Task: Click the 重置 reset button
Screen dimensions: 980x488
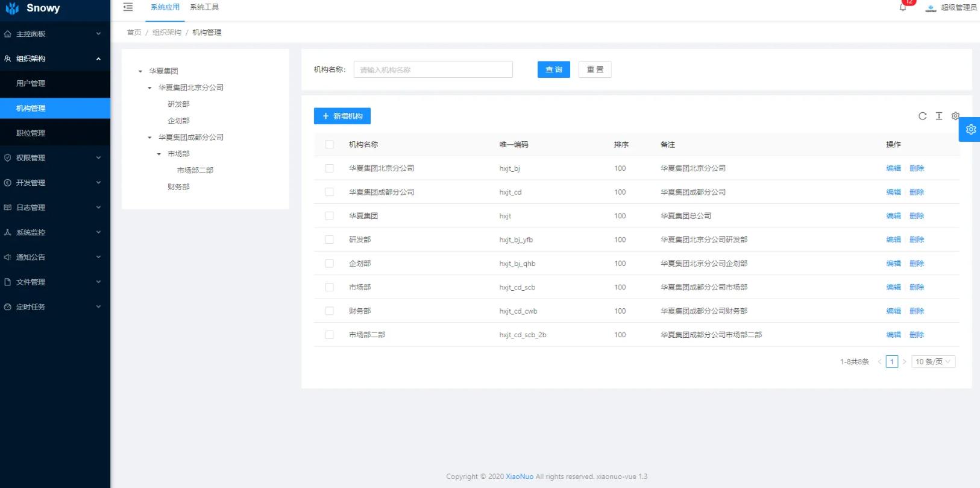Action: [595, 69]
